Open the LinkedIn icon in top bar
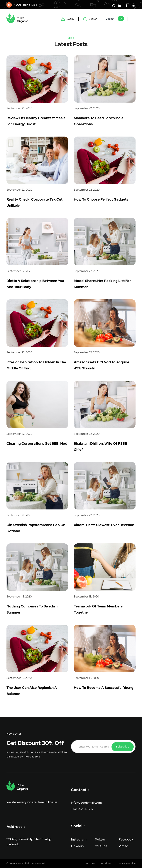Viewport: 142px width, 868px height. point(119,6)
